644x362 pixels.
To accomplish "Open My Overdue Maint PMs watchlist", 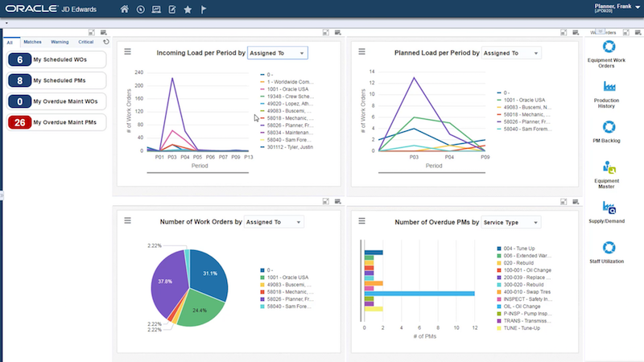I will click(56, 122).
